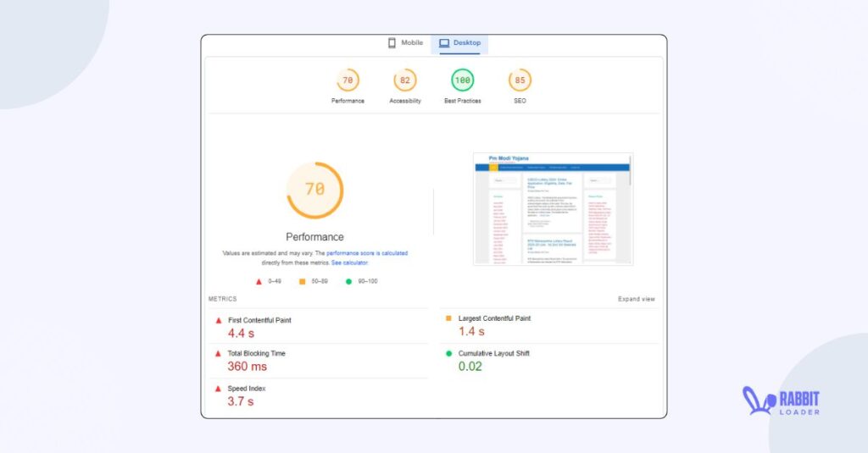Open the See calculator link

349,262
